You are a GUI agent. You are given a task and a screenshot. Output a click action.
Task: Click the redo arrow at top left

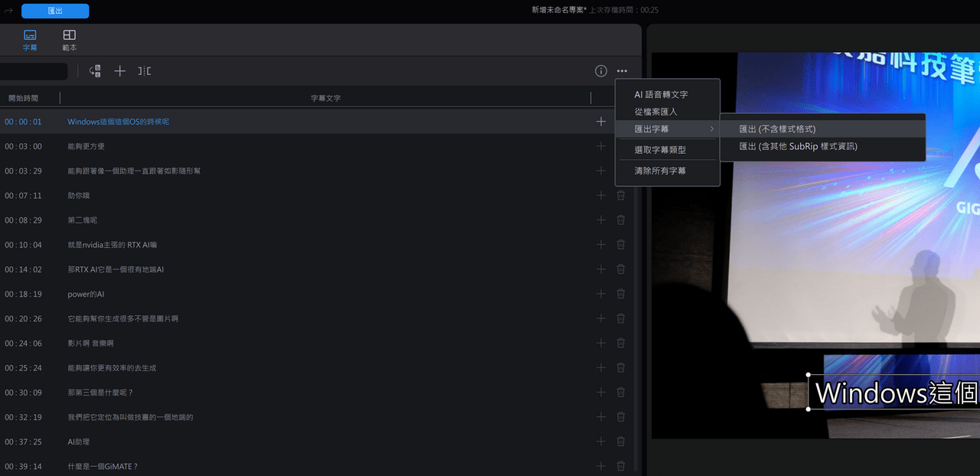(x=8, y=11)
